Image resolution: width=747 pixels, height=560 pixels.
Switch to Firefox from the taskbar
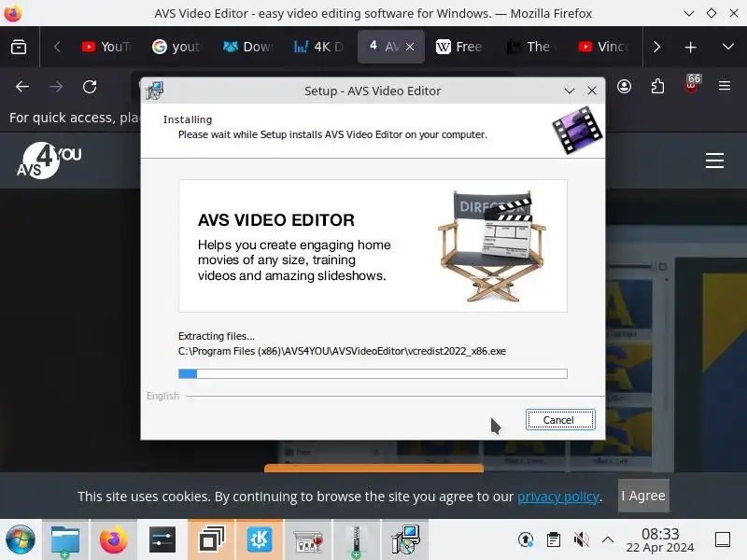tap(114, 540)
